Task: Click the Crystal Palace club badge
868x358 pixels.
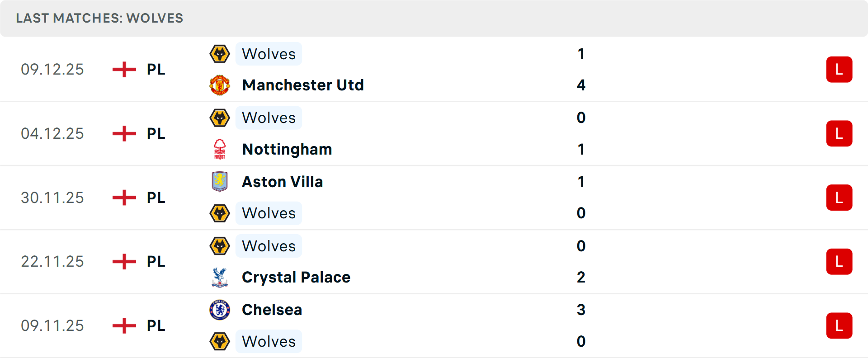Action: (220, 277)
